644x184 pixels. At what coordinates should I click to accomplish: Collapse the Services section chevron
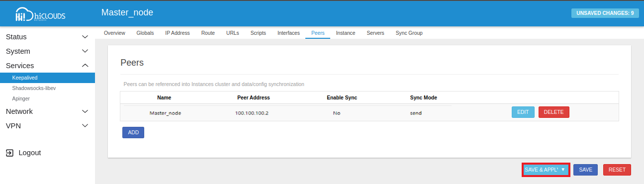(85, 66)
